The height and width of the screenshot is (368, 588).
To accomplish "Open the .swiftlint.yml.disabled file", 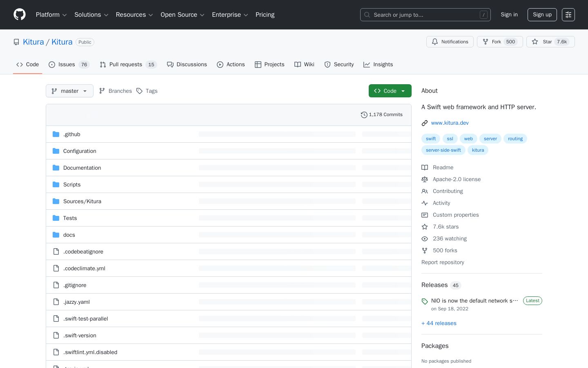I will (90, 352).
